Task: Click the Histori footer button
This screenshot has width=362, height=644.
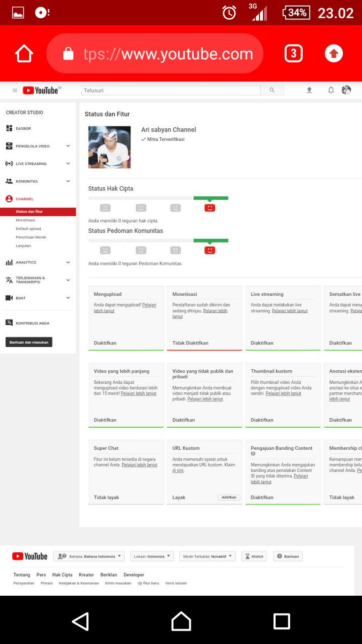Action: (x=254, y=557)
